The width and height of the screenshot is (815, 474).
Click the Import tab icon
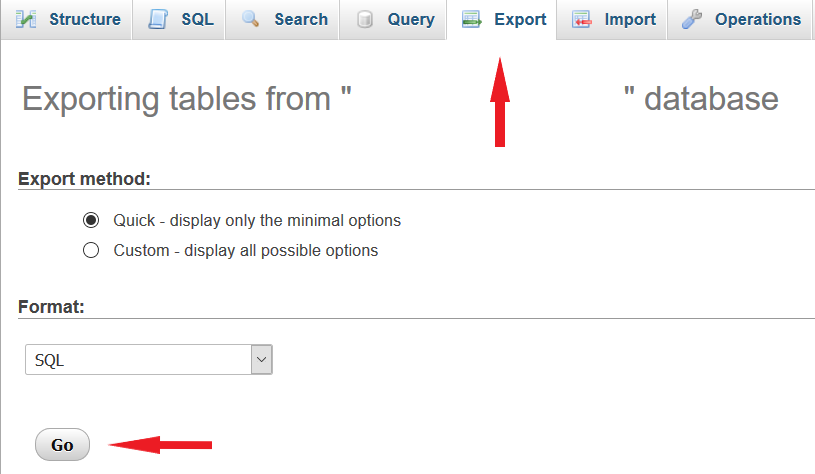[582, 19]
